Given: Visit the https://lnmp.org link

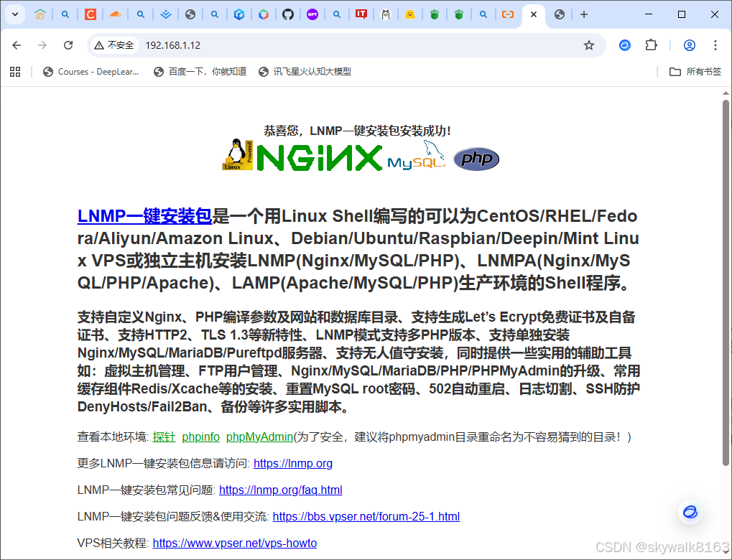Looking at the screenshot, I should [x=293, y=463].
